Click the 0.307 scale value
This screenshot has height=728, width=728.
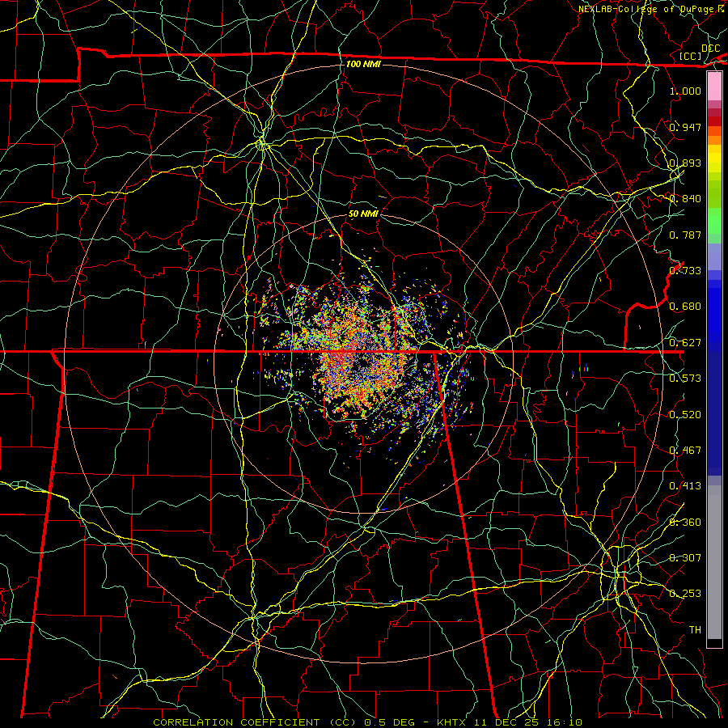pos(685,558)
